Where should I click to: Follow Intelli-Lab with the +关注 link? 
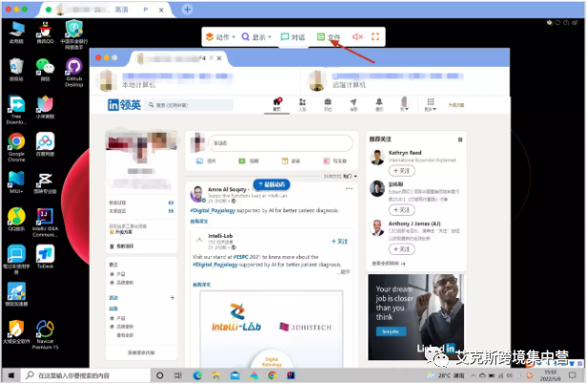pos(340,242)
